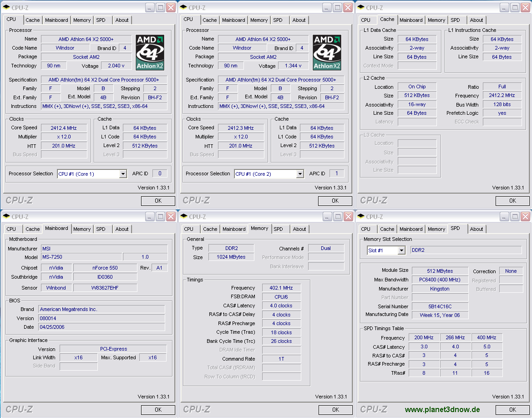This screenshot has width=532, height=418.
Task: Click the Bus Width value 128 bits
Action: coord(502,105)
